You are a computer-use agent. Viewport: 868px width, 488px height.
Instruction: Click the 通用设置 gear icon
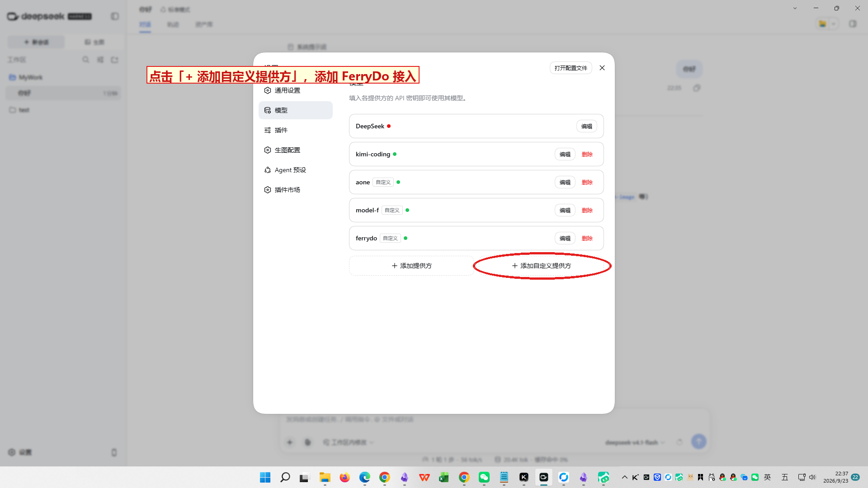pyautogui.click(x=268, y=90)
